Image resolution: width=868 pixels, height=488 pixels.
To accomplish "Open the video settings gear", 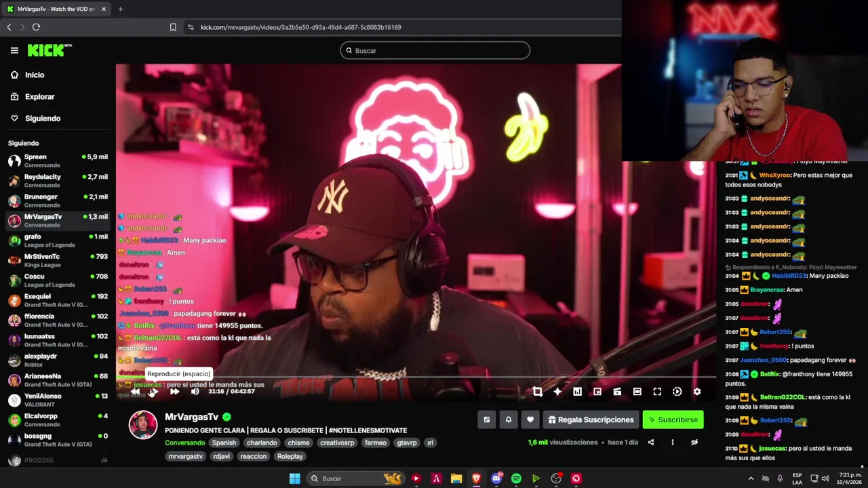I will 696,391.
